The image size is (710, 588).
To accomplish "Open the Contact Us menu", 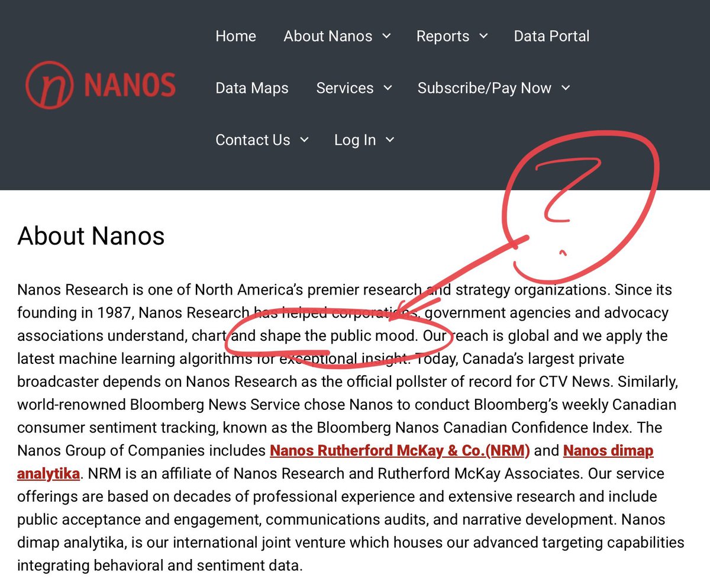I will (x=253, y=140).
